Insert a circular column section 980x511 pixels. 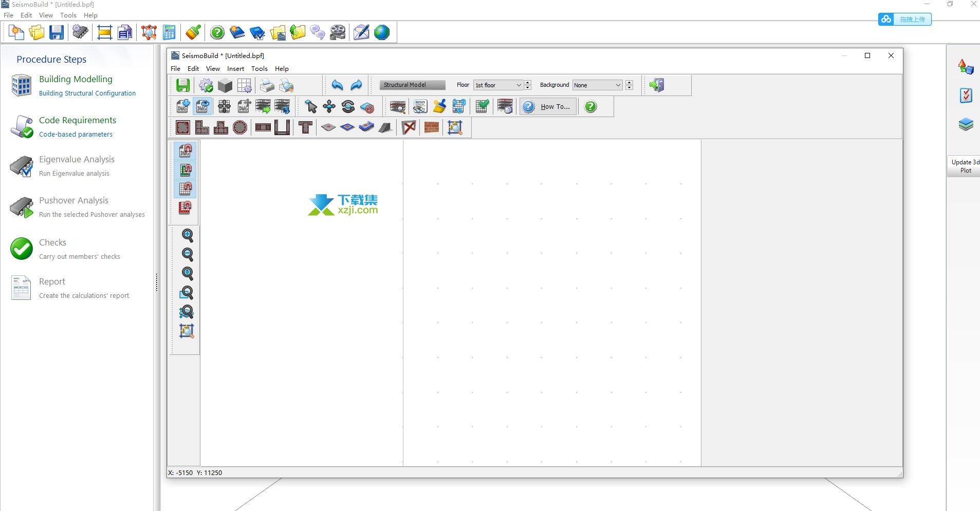240,127
